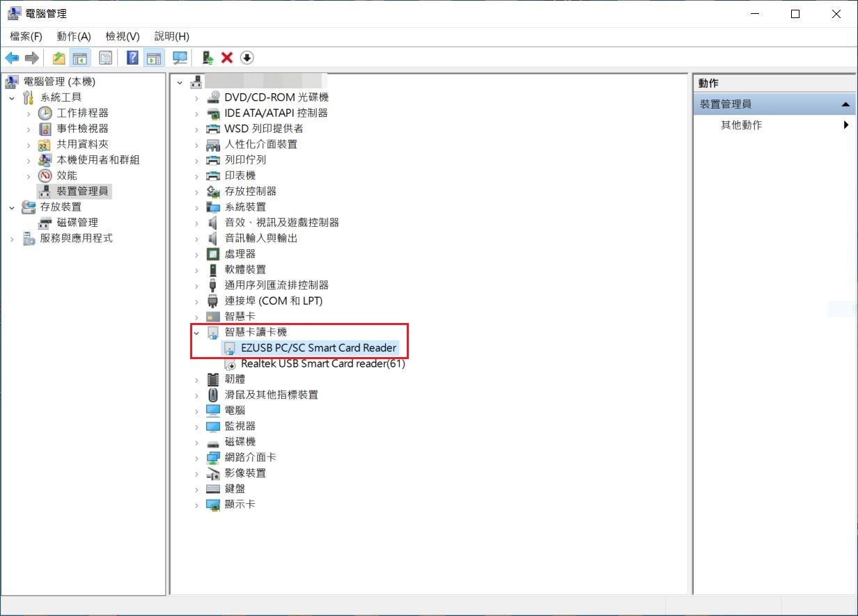Click the 裝置管理員 header in Actions pane

(774, 104)
